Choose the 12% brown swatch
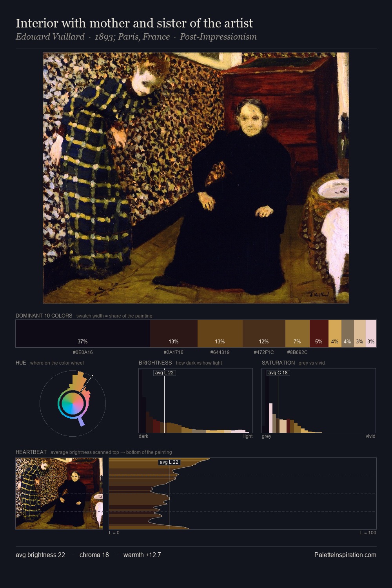Screen dimensions: 392x588 click(x=264, y=334)
